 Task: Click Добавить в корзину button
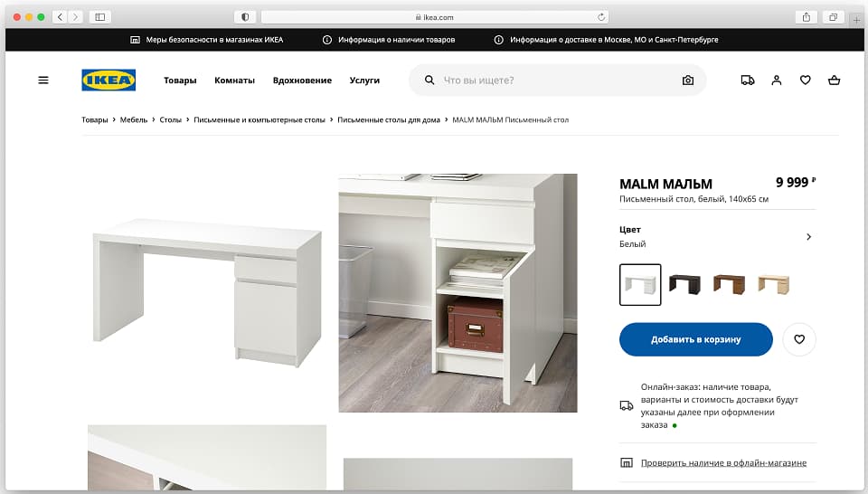pyautogui.click(x=696, y=339)
